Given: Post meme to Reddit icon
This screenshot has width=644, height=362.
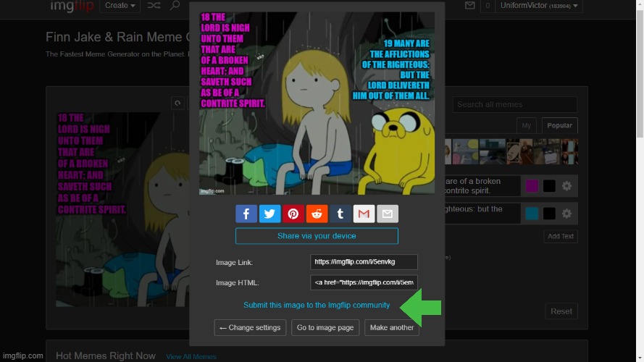Looking at the screenshot, I should (317, 214).
